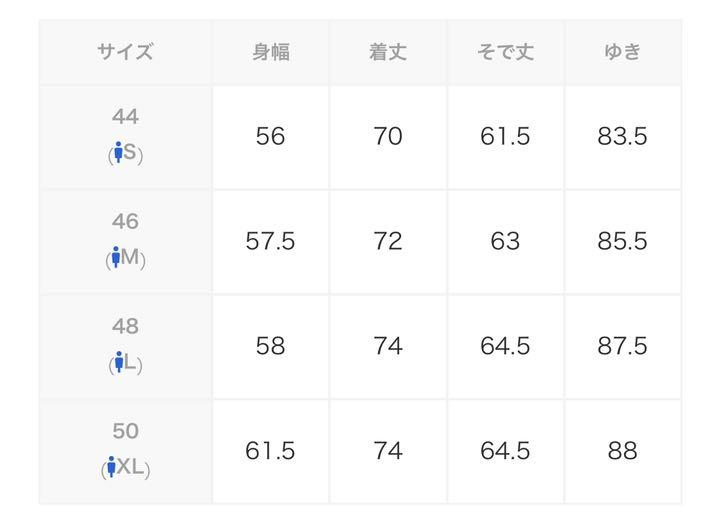720x532 pixels.
Task: Select the 着丈 column header
Action: tap(388, 52)
